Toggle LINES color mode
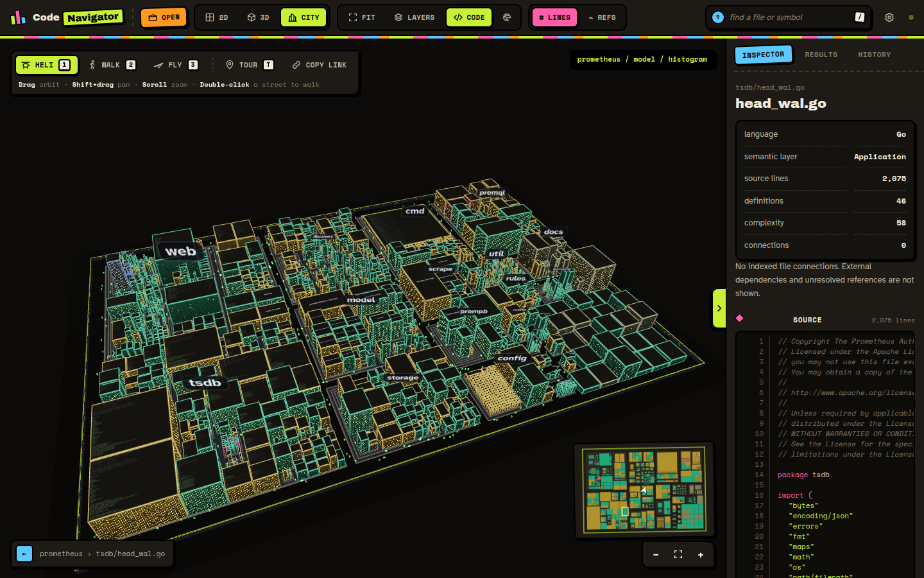924x578 pixels. click(x=554, y=17)
